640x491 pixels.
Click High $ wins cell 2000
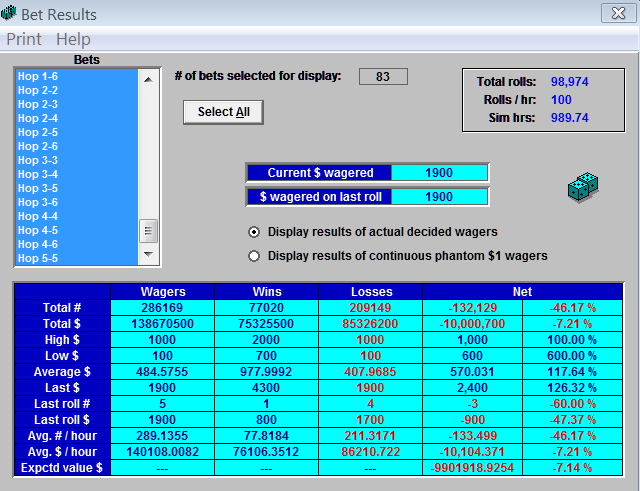[267, 340]
